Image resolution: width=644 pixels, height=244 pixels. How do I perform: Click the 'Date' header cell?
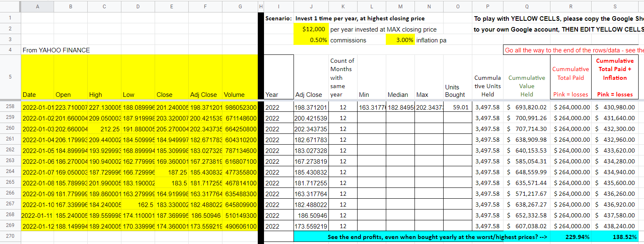37,77
